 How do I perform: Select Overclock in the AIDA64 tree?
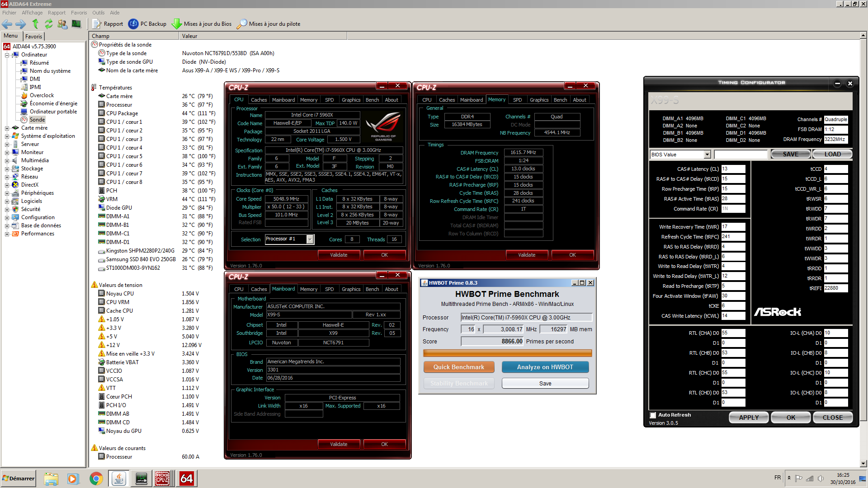click(42, 95)
